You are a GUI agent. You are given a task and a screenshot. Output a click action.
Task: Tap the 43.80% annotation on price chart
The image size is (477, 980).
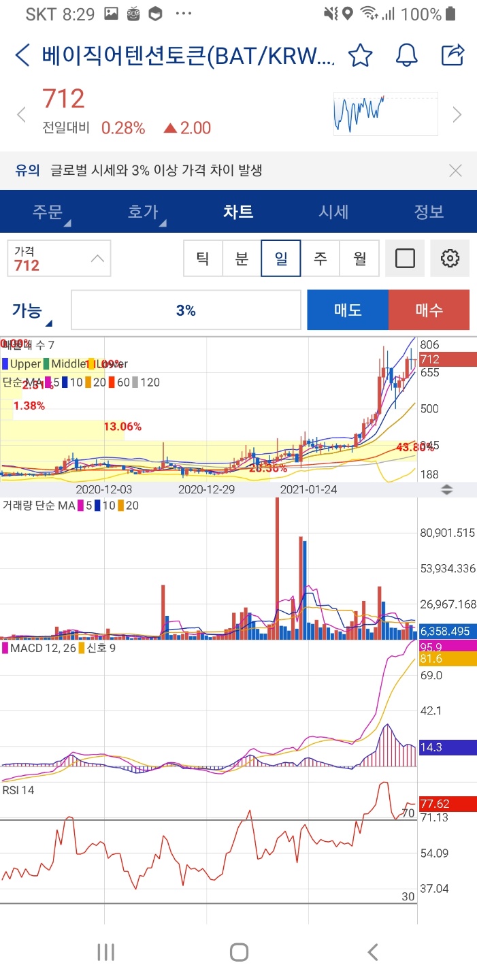tap(415, 447)
